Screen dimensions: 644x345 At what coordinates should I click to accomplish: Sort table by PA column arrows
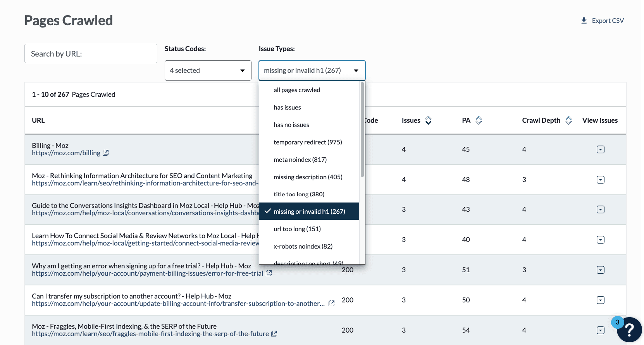tap(479, 120)
